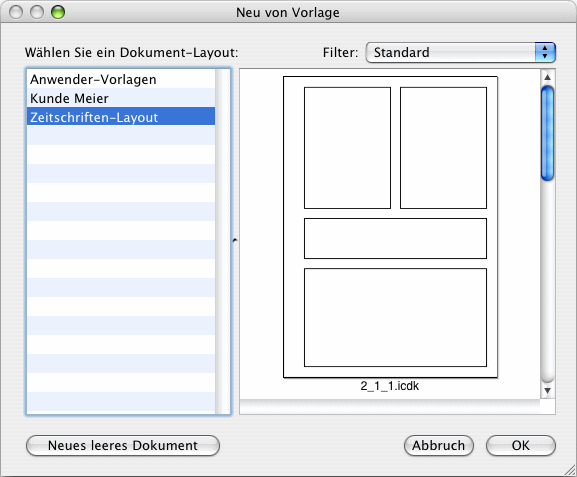Click the empty scroll track below the thumb
The height and width of the screenshot is (477, 577).
pyautogui.click(x=548, y=282)
